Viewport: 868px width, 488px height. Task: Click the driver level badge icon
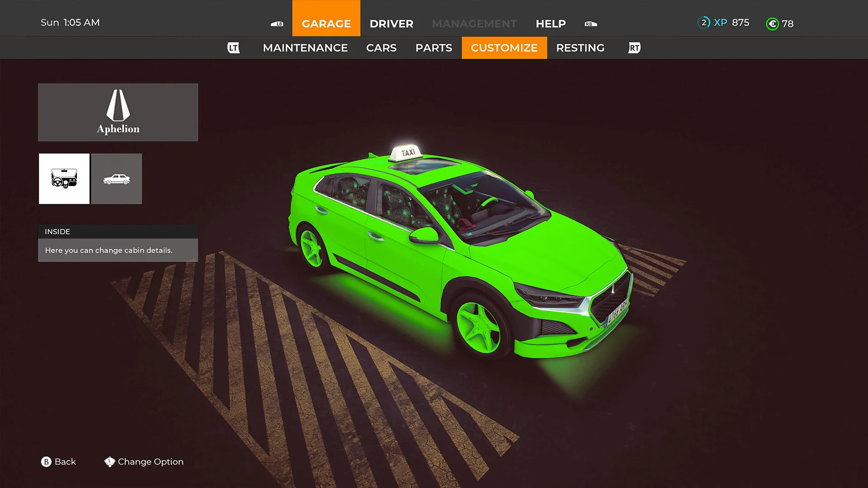pos(703,22)
